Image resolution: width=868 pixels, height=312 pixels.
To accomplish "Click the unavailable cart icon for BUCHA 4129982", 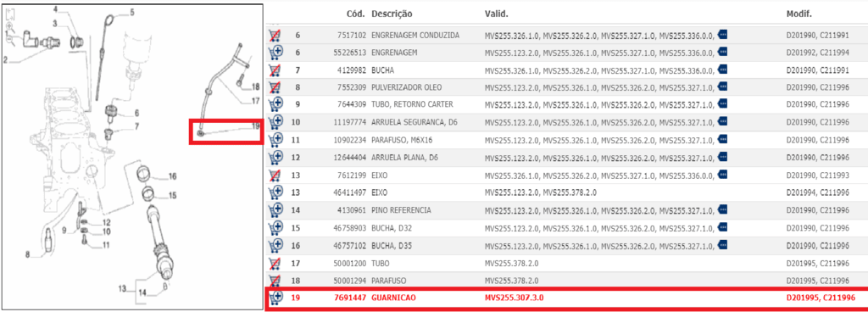I will coord(275,70).
